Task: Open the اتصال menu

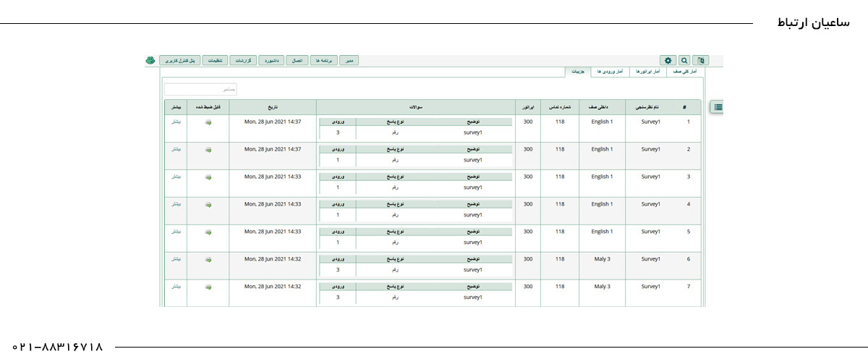Action: click(297, 61)
